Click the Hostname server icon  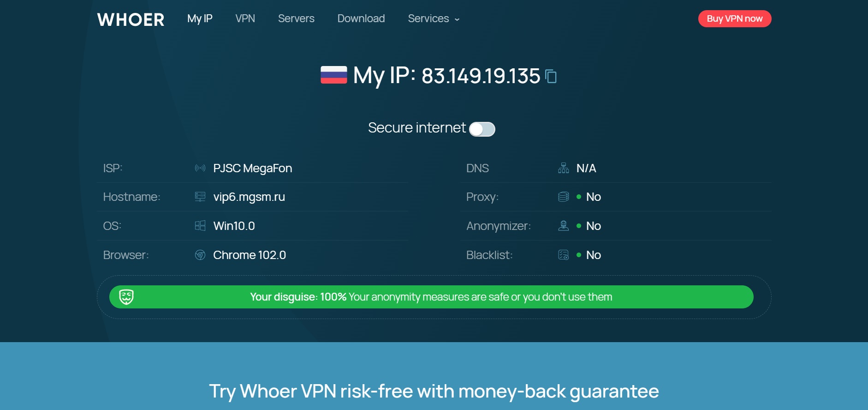(x=200, y=197)
